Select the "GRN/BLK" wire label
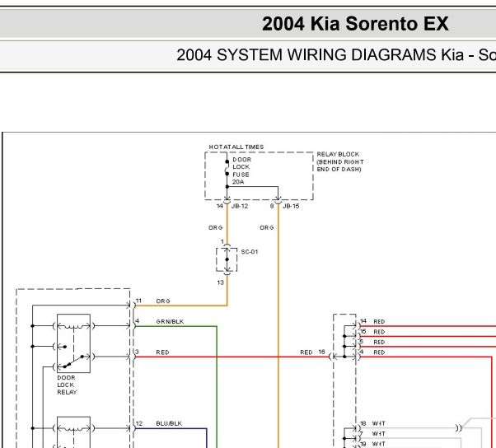Viewport: 496px width, 448px height. 170,322
